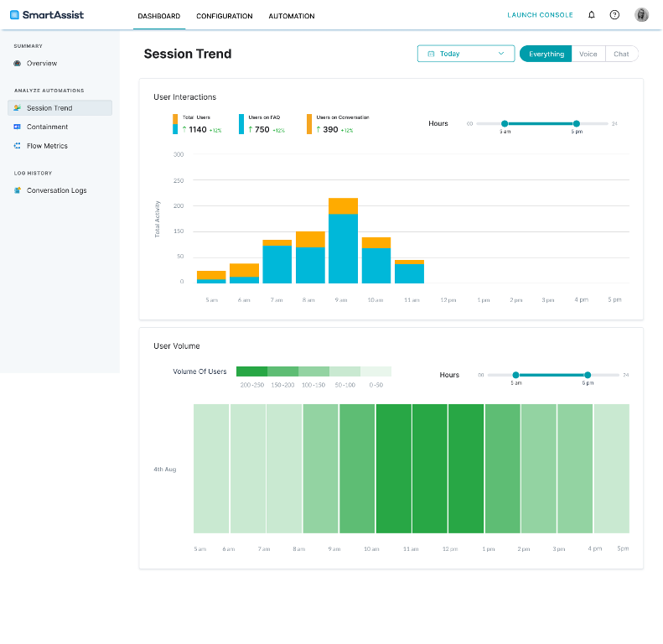Open the user profile avatar

(x=641, y=15)
